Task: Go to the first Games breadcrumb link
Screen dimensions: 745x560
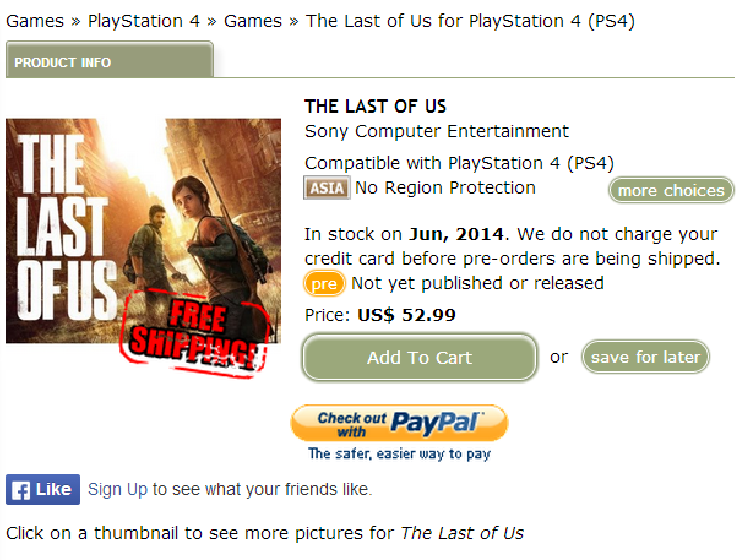Action: 35,21
